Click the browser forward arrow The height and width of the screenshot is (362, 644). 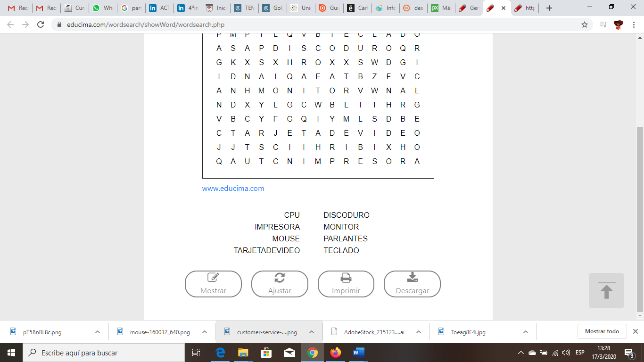click(x=25, y=25)
